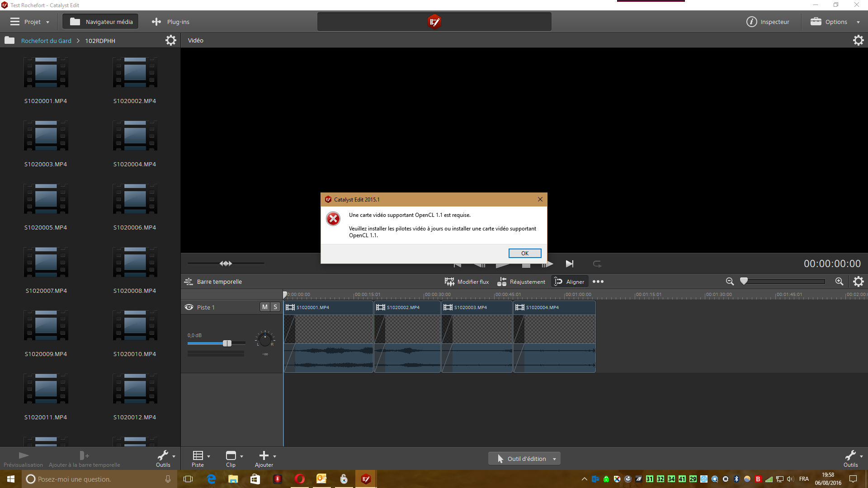Open media browser Outils menu
Viewport: 868px width, 488px height.
(165, 459)
